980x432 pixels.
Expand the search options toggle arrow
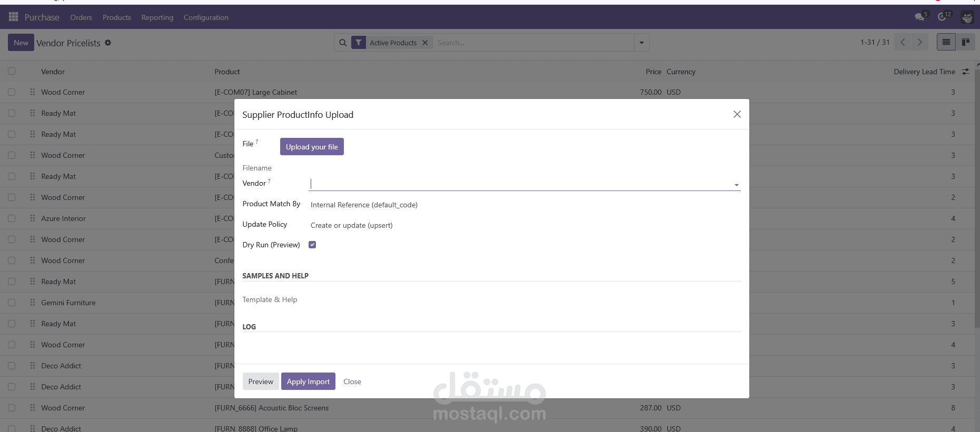coord(641,43)
